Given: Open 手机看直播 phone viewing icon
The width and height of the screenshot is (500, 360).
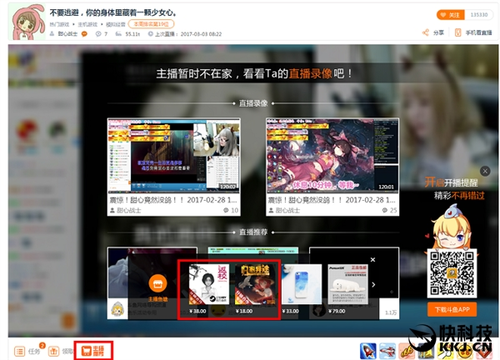Looking at the screenshot, I should [458, 32].
